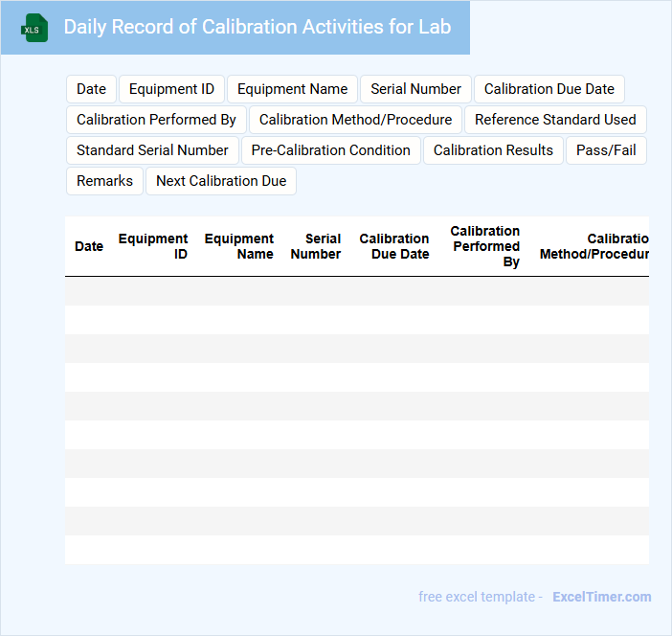Click the Date column header in table
The width and height of the screenshot is (672, 636).
point(89,246)
